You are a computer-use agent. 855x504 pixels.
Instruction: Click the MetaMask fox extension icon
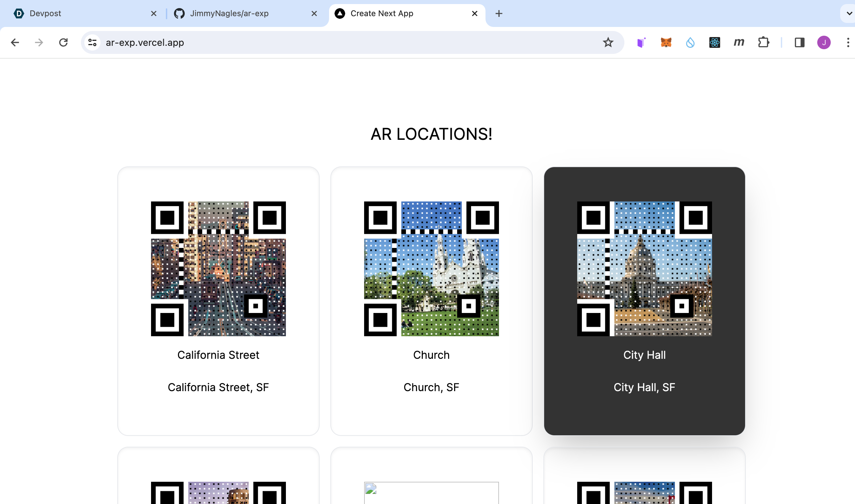[x=666, y=42]
